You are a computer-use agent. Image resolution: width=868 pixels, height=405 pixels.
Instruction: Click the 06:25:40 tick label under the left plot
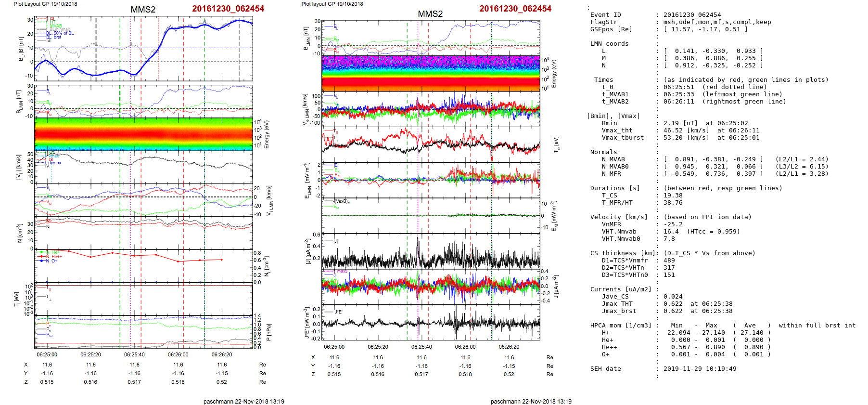134,354
